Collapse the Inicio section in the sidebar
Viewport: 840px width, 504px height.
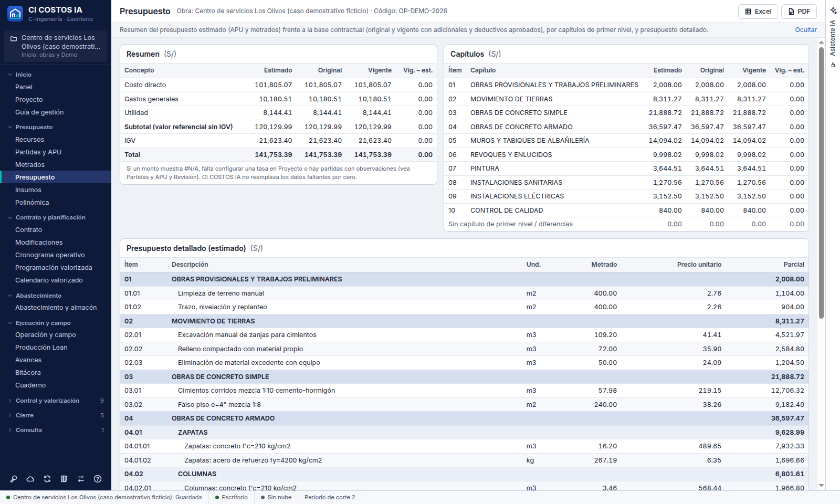point(56,75)
